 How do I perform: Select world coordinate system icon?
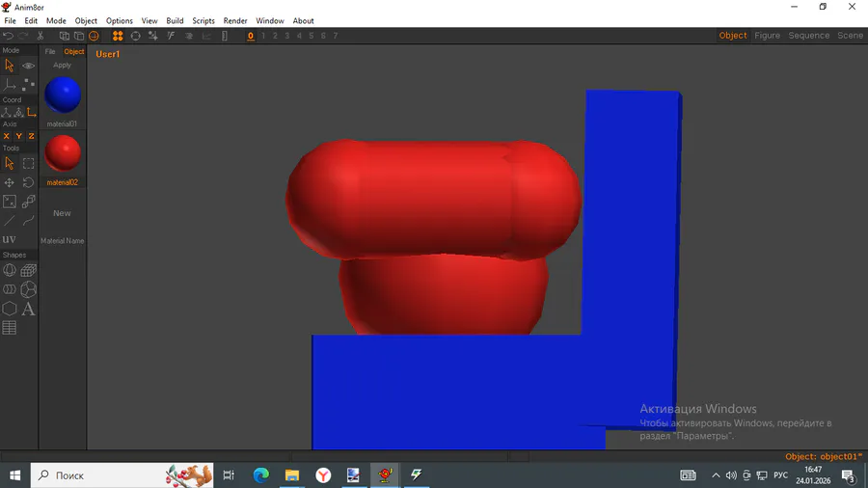[6, 112]
